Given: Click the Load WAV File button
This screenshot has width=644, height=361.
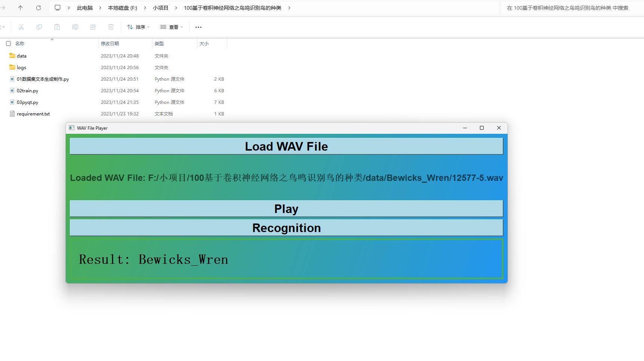Looking at the screenshot, I should click(x=286, y=146).
